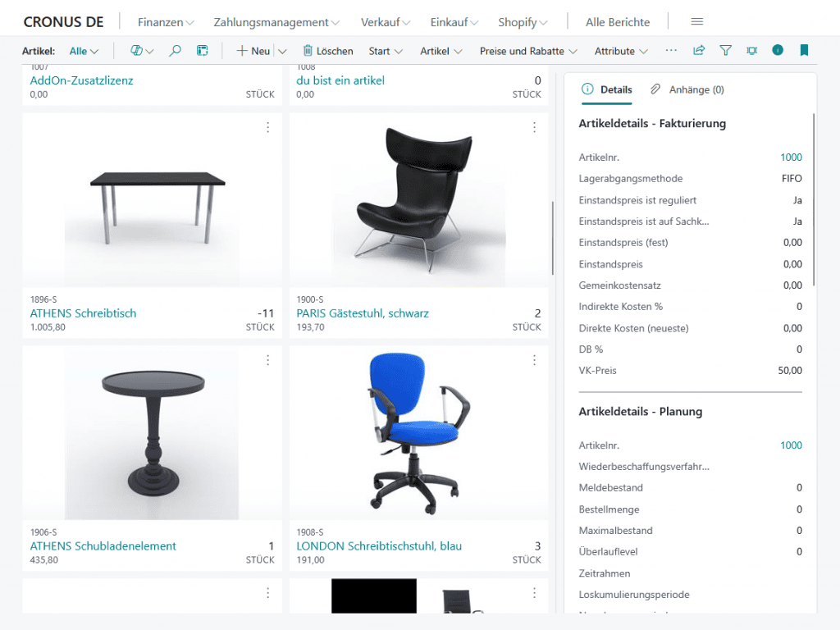Open the filter pane funnel icon

pyautogui.click(x=725, y=51)
